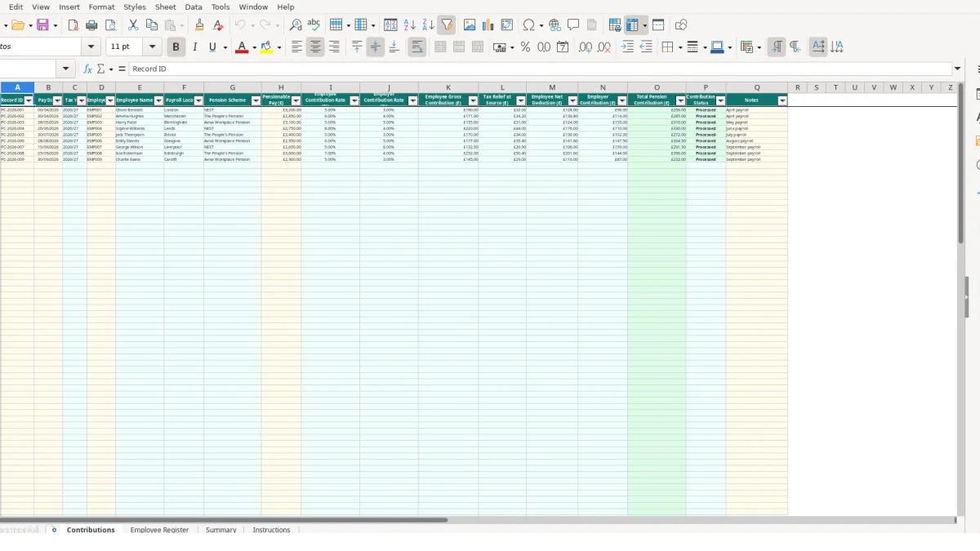Toggle italic formatting
Viewport: 980px width, 551px height.
pyautogui.click(x=194, y=47)
